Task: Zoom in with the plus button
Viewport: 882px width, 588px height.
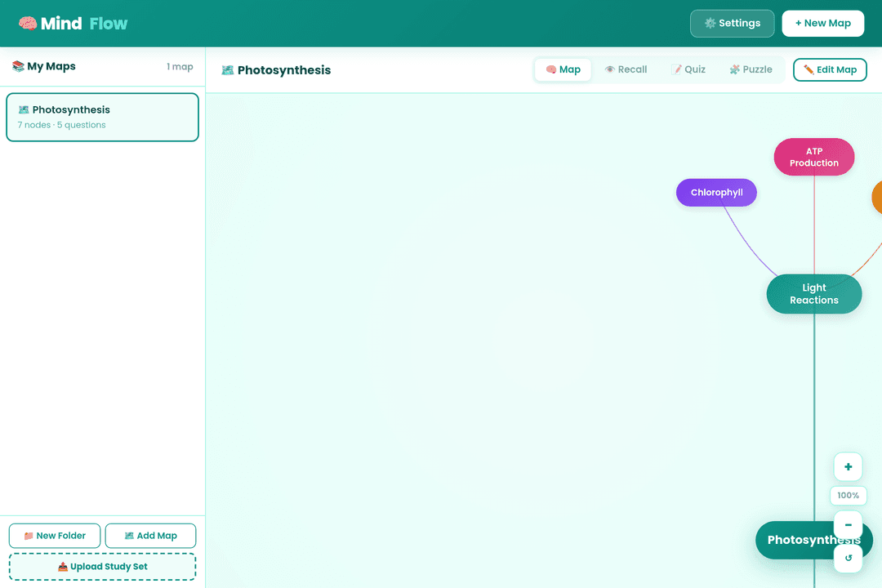Action: coord(848,467)
